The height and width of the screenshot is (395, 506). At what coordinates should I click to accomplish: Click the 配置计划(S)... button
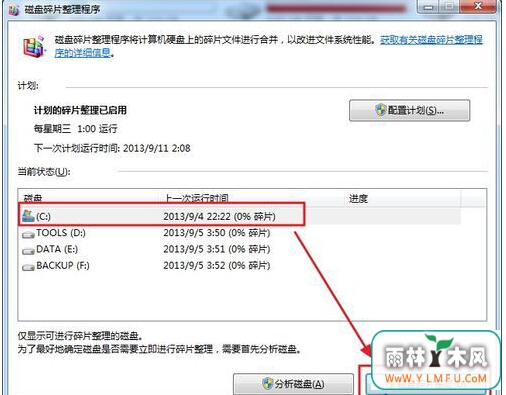pos(410,110)
